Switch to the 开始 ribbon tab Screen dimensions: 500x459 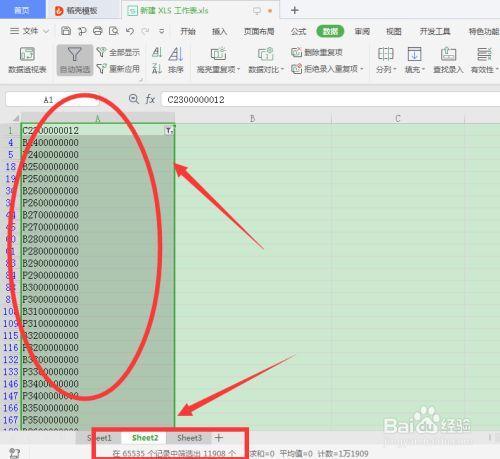tap(188, 31)
